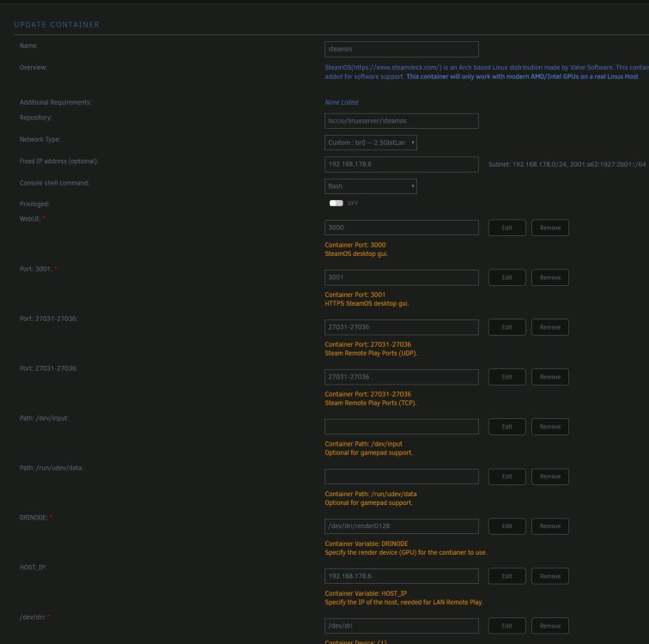Edit the Port 3001 entry
Image resolution: width=649 pixels, height=644 pixels.
[x=507, y=277]
